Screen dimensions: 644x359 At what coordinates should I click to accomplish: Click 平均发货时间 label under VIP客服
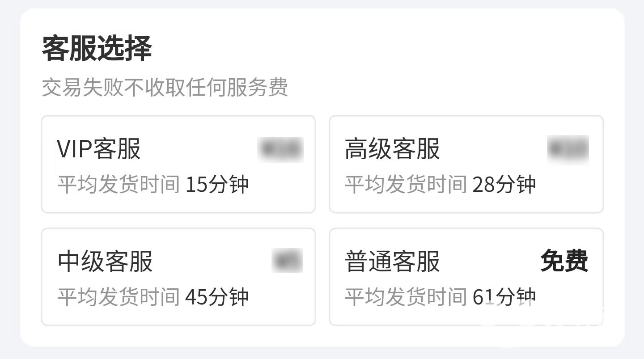[119, 185]
